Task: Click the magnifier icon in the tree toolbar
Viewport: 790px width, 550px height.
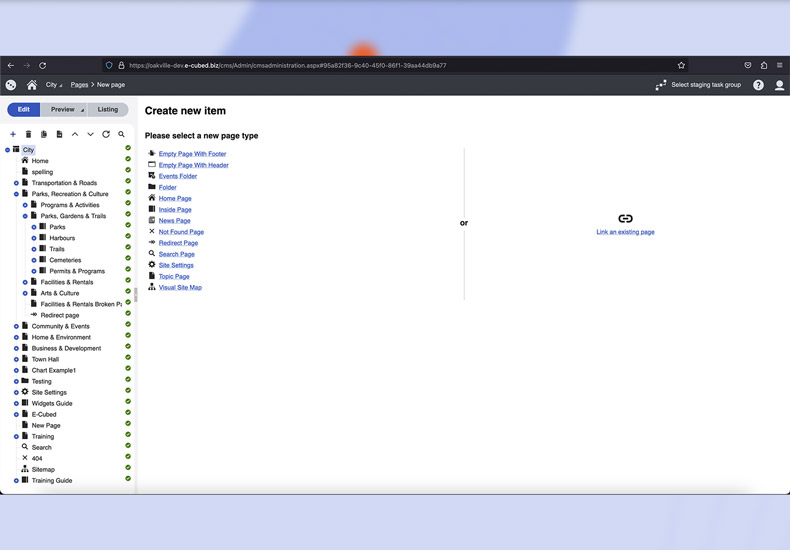Action: coord(122,134)
